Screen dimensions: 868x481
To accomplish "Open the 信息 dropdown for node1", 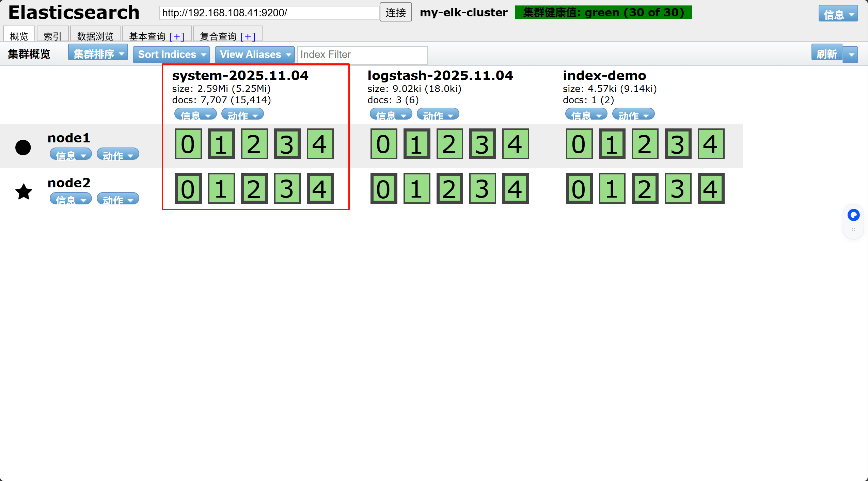I will pyautogui.click(x=71, y=154).
